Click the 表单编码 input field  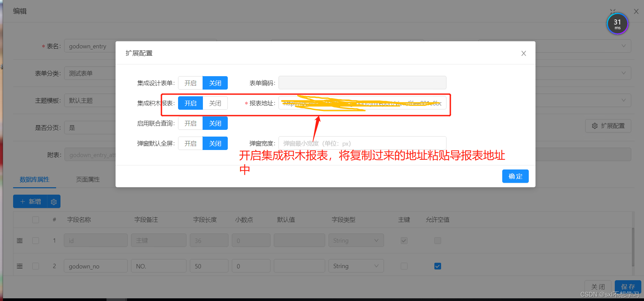click(x=362, y=83)
